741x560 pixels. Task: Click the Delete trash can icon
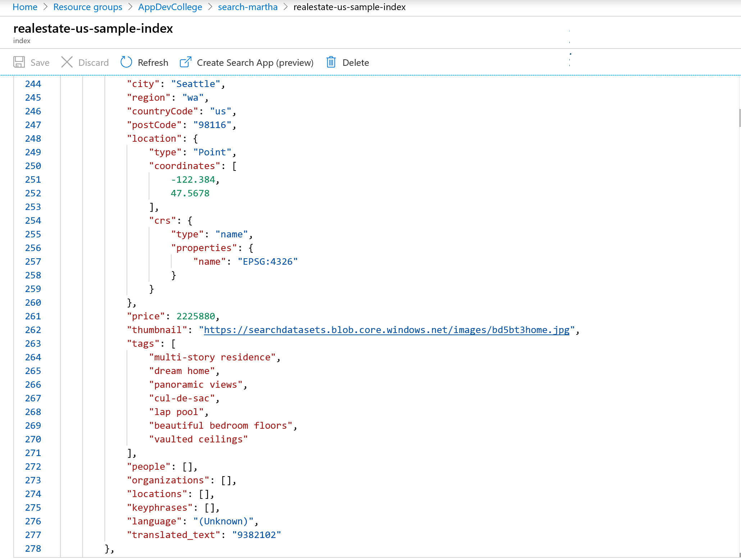(331, 62)
